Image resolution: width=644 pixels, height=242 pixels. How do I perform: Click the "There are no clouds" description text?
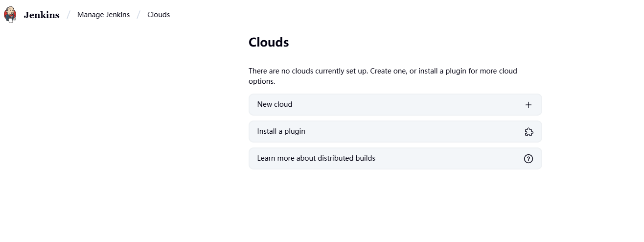[x=383, y=76]
